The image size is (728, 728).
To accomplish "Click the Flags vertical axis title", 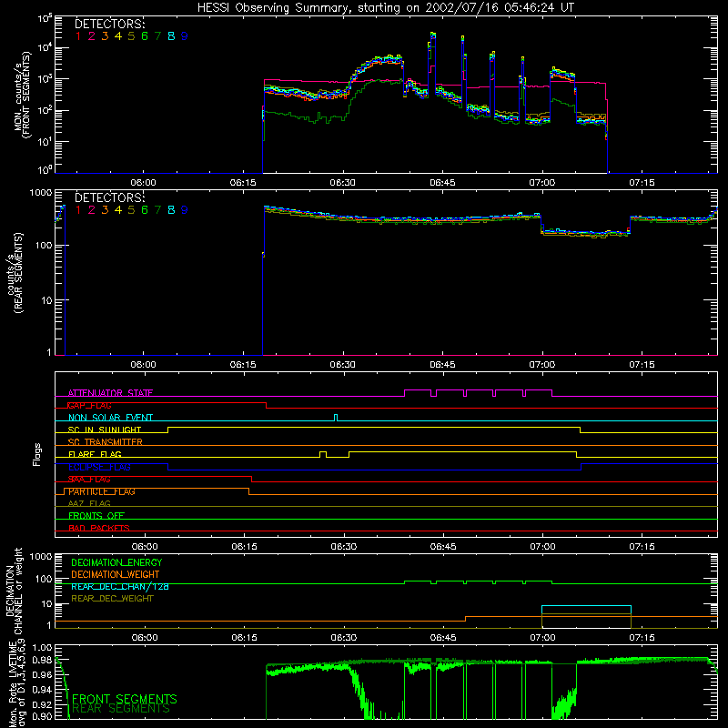I will pyautogui.click(x=36, y=454).
